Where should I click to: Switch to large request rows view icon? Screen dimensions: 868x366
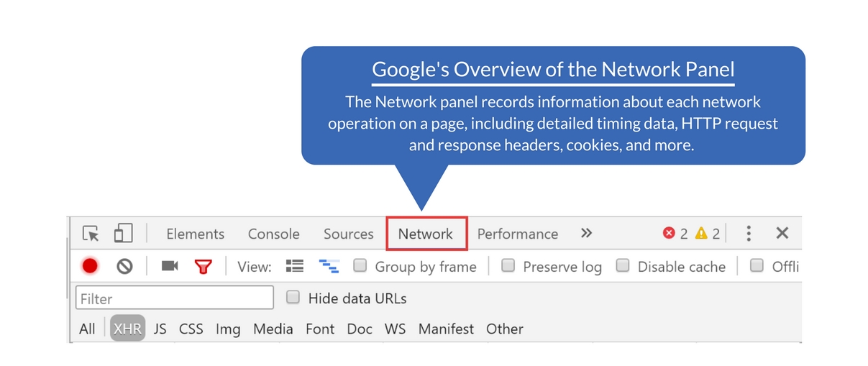[x=295, y=266]
